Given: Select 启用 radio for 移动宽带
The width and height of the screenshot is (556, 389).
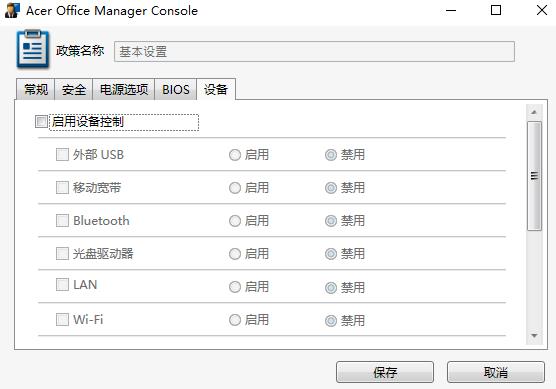Looking at the screenshot, I should click(235, 188).
